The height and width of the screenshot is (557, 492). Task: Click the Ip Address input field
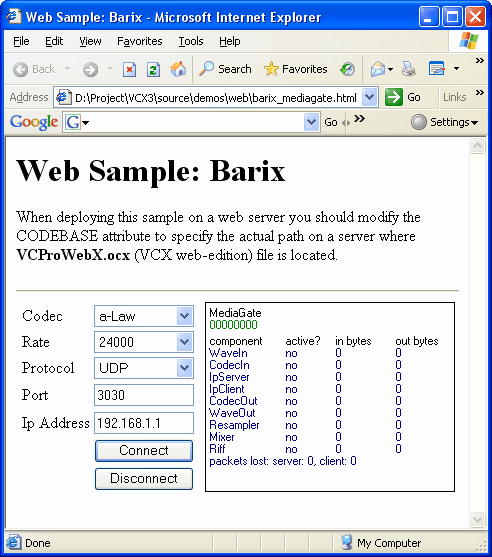(144, 423)
